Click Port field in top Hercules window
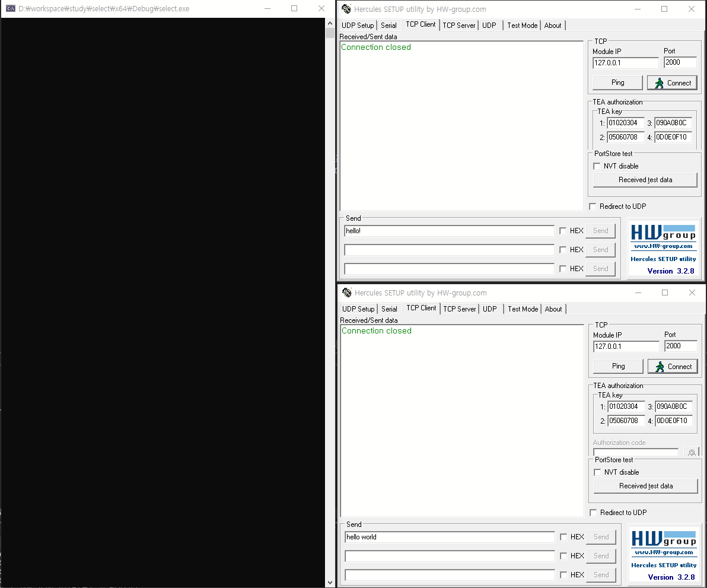Viewport: 707px width, 588px height. 680,63
